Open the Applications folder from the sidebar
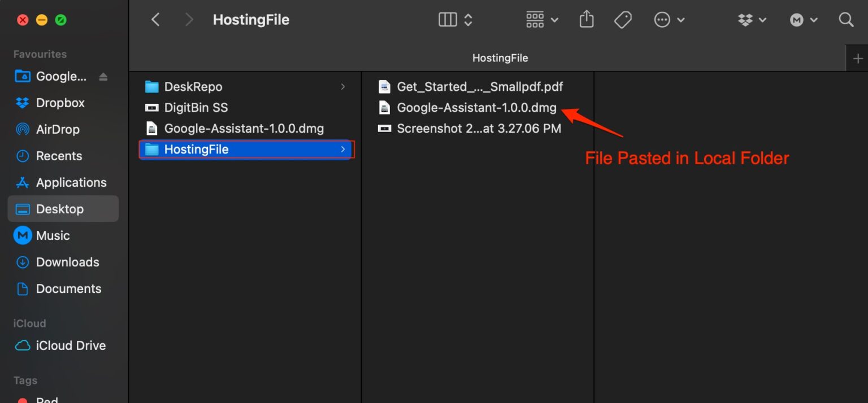The height and width of the screenshot is (403, 868). click(x=71, y=182)
